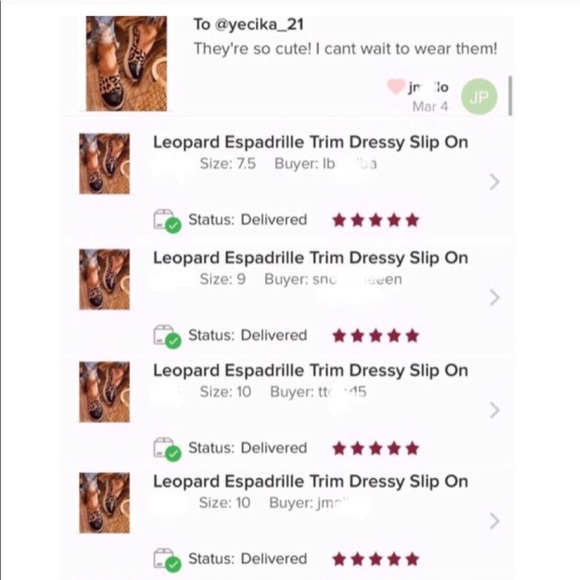The image size is (580, 580).
Task: Click delivered package icon for ttc buyer order
Action: tap(167, 449)
